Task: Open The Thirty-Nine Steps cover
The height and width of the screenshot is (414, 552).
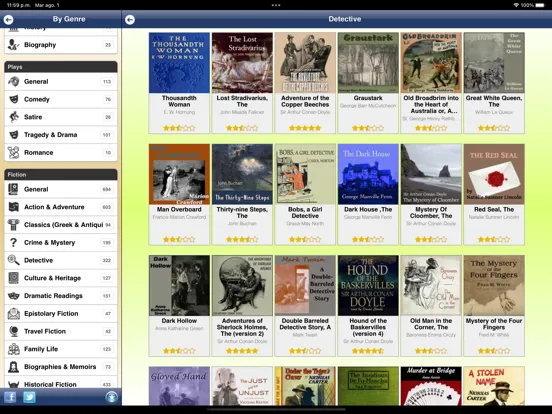Action: coord(242,174)
